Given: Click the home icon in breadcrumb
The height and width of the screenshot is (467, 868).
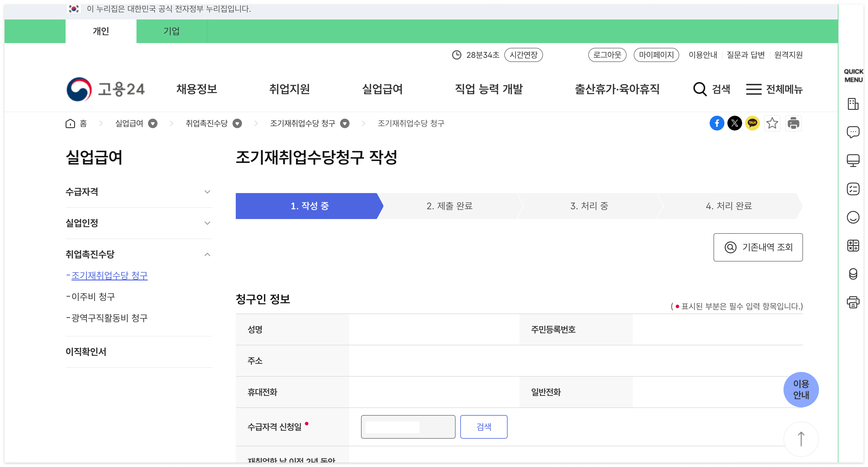Looking at the screenshot, I should pyautogui.click(x=70, y=124).
